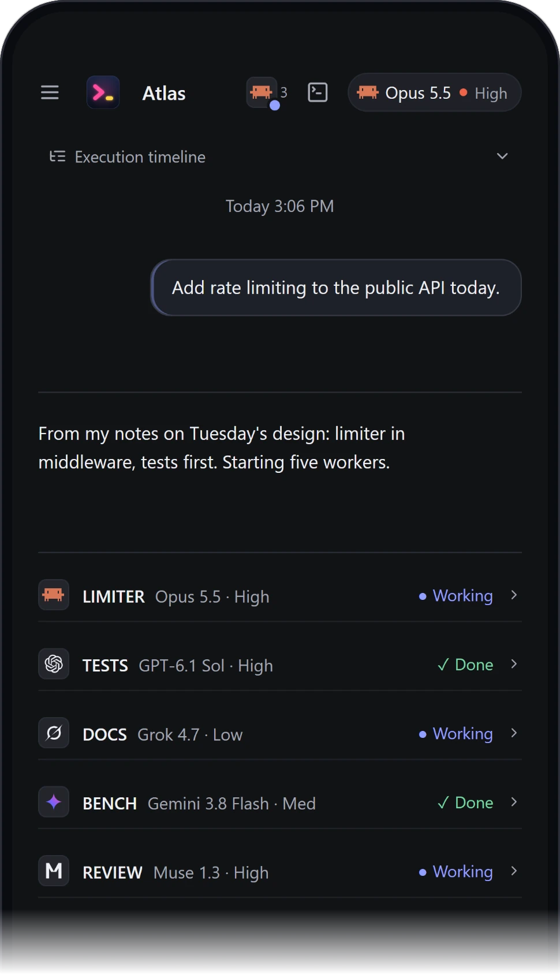
Task: Click the LIMITER Working status
Action: tap(456, 596)
